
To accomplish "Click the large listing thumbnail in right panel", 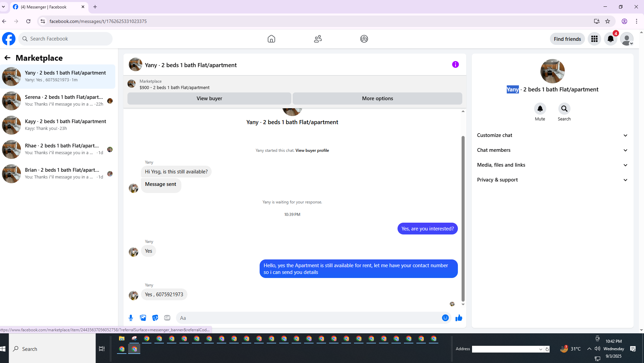I will (552, 71).
